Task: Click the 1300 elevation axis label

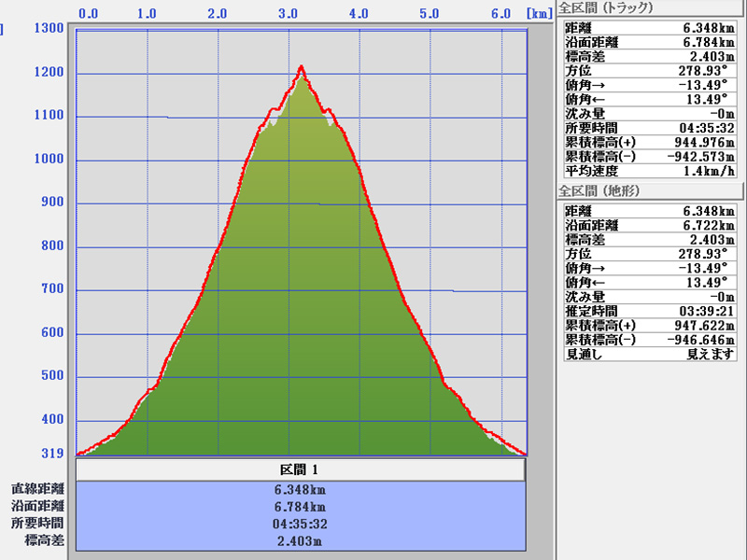Action: tap(48, 28)
